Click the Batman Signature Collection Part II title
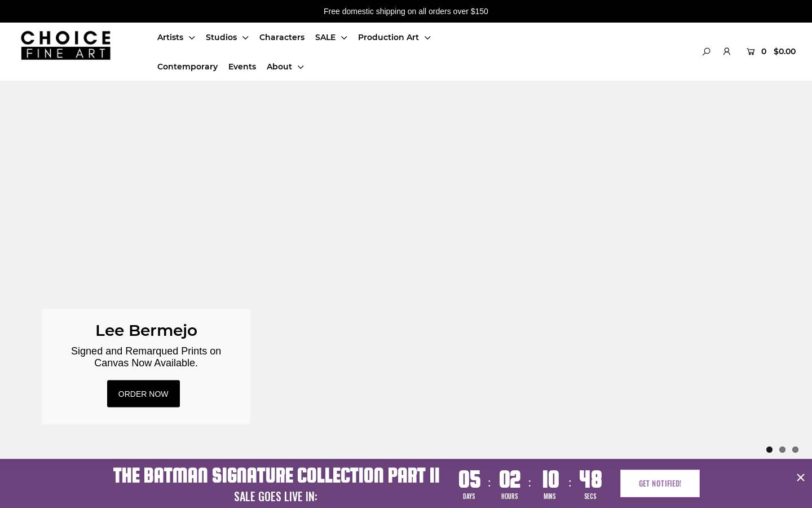This screenshot has width=812, height=508. pos(276,475)
